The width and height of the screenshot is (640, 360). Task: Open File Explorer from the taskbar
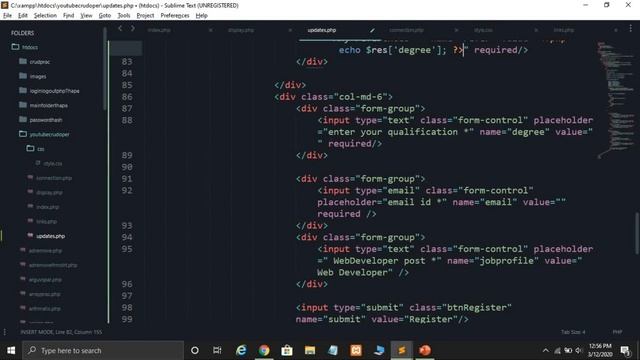(310, 350)
